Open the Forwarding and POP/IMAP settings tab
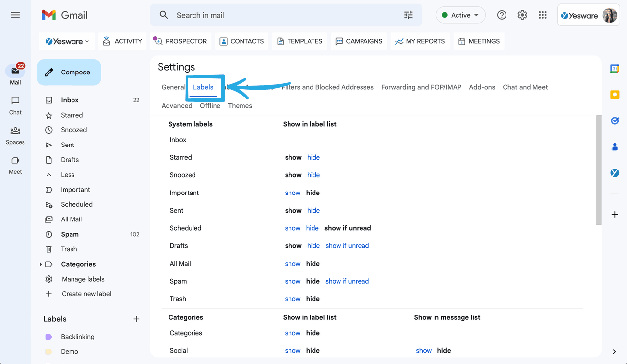 [421, 87]
